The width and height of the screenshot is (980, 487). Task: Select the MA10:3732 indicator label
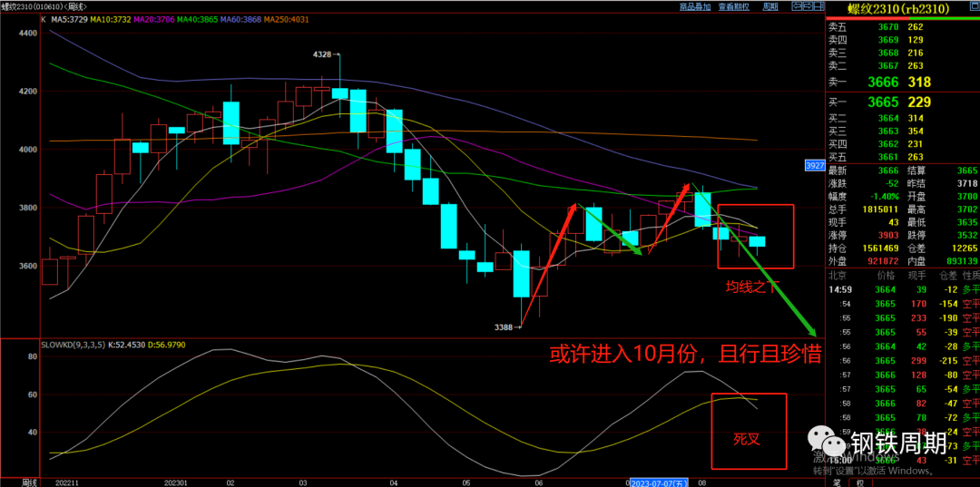(110, 19)
